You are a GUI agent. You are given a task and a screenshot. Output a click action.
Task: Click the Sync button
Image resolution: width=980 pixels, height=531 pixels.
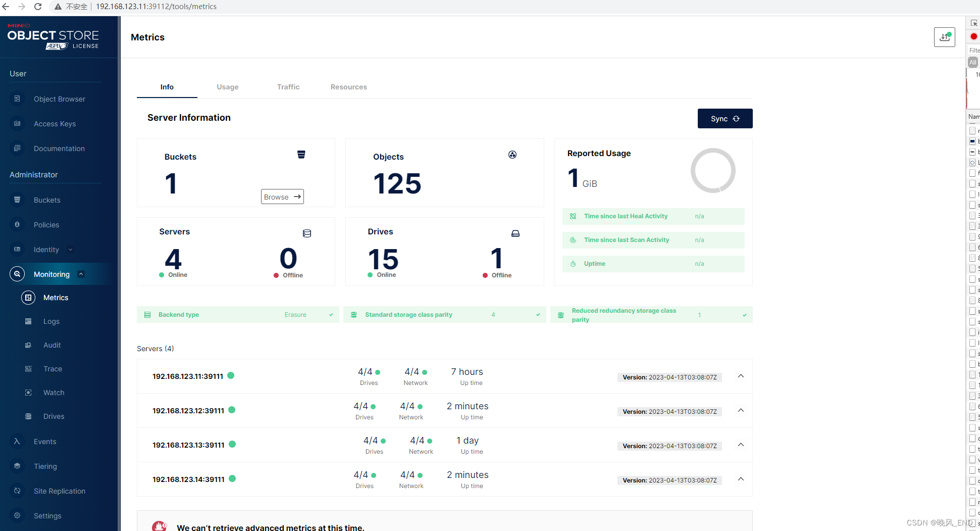pos(725,119)
